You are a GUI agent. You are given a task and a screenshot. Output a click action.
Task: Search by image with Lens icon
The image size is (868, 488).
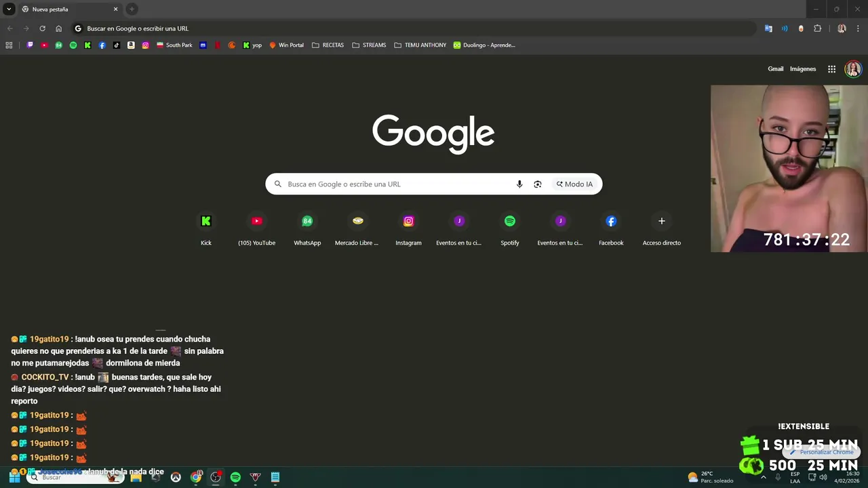(x=538, y=184)
